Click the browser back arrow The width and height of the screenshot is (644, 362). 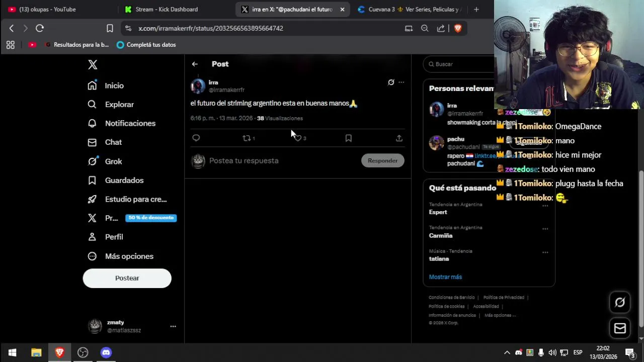pos(12,28)
